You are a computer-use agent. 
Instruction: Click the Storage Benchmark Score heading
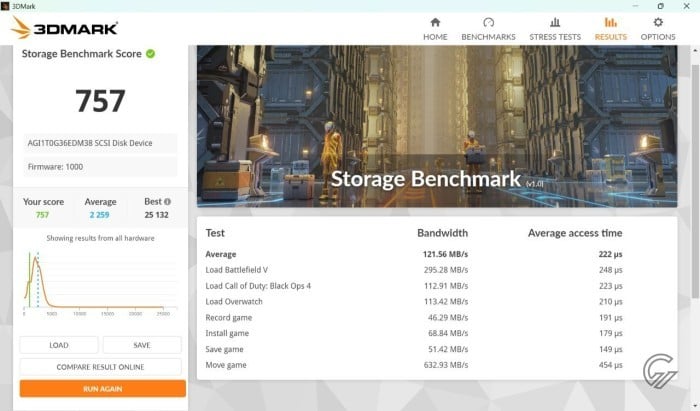point(82,54)
